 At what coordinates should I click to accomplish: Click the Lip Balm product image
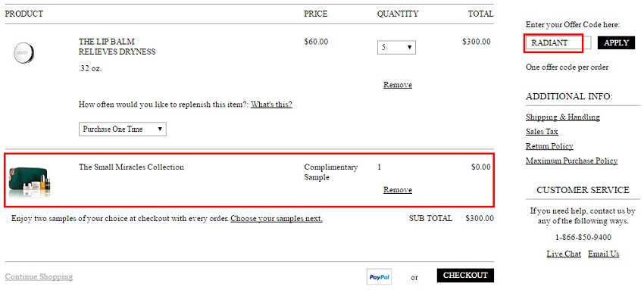[x=23, y=53]
